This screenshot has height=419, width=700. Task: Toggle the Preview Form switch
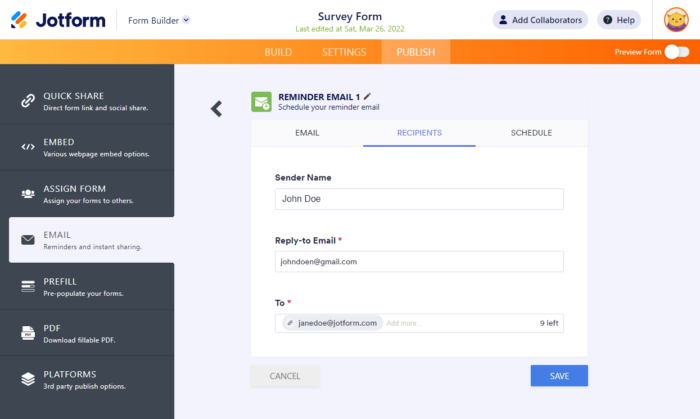[x=677, y=52]
